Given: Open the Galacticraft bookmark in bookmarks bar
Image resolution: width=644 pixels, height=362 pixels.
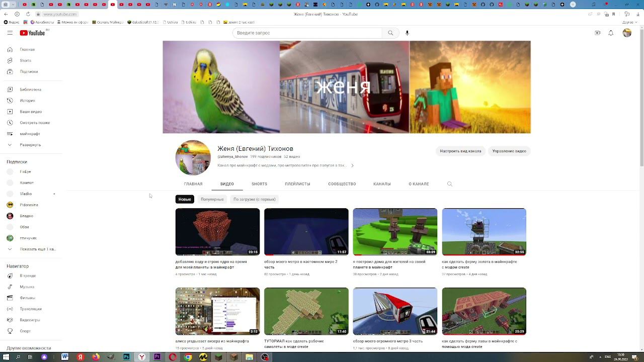Looking at the screenshot, I should 143,22.
